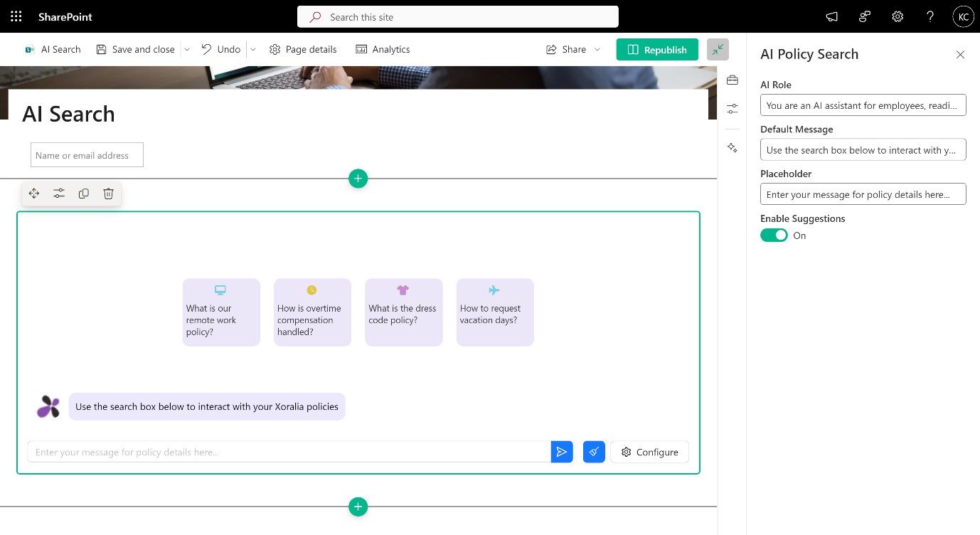Select the remote work policy suggestion card
980x535 pixels.
point(221,312)
